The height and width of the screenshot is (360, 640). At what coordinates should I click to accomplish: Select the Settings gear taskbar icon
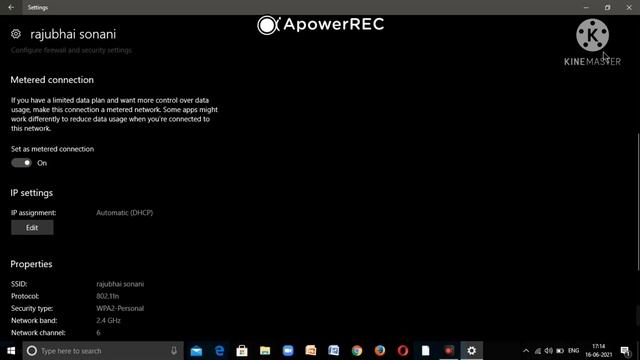(471, 351)
